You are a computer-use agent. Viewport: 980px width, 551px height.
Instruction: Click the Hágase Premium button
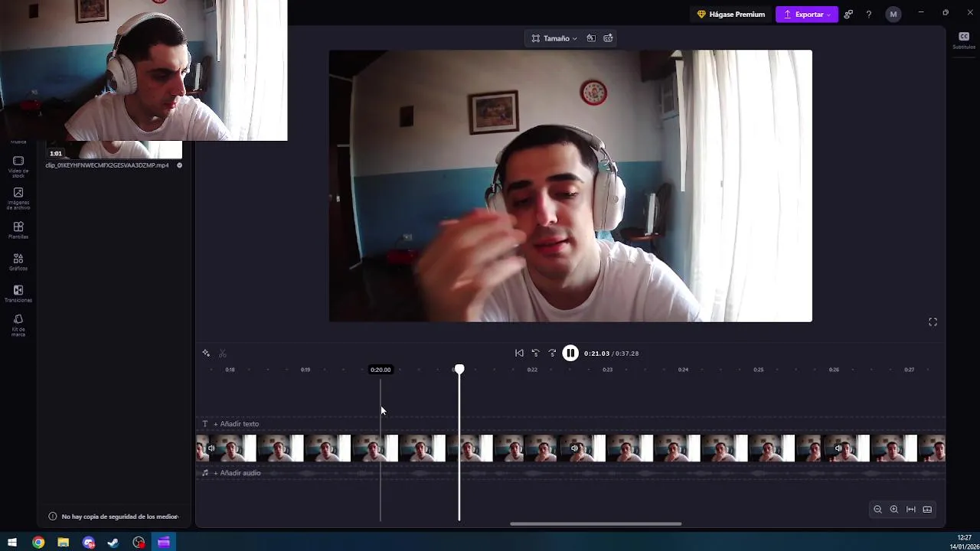pos(730,15)
